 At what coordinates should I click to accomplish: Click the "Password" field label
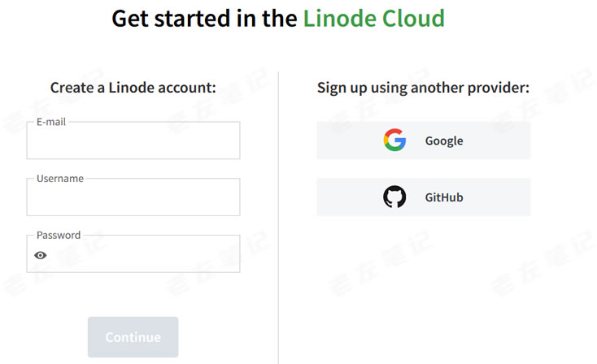(59, 235)
